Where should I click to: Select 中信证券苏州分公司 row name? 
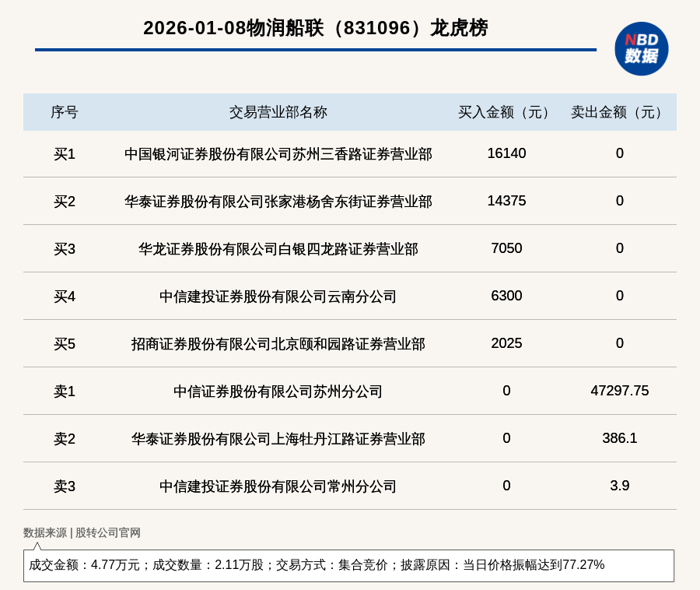click(x=278, y=392)
